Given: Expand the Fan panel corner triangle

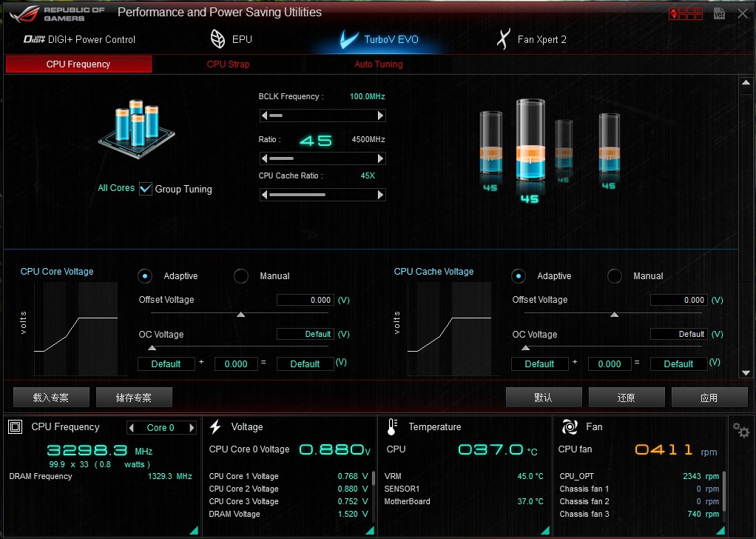Looking at the screenshot, I should coord(720,530).
